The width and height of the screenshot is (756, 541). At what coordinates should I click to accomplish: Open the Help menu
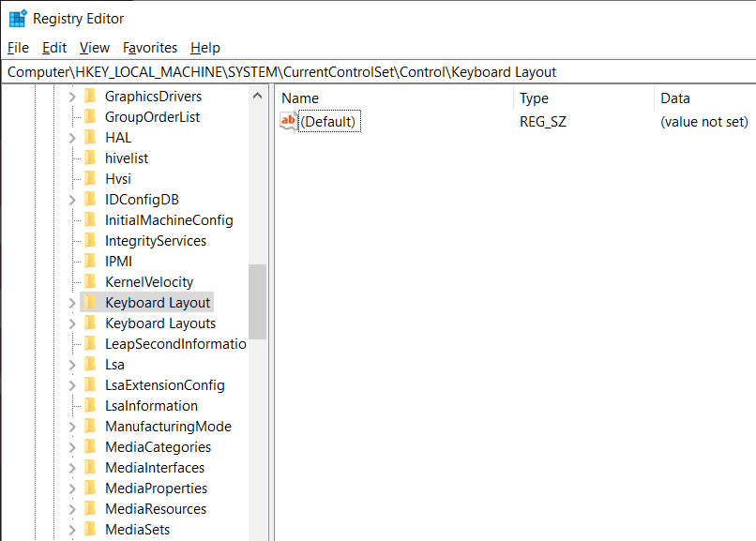point(204,48)
